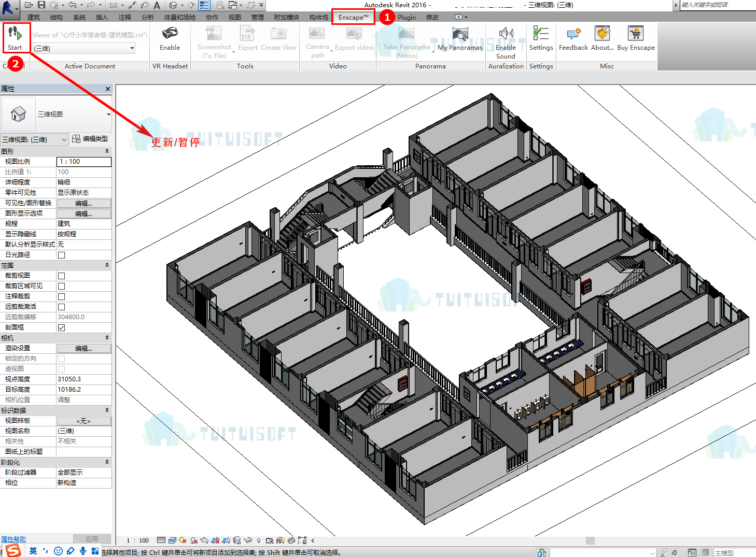Click the 视图比例 1 : 100 field
The width and height of the screenshot is (756, 557).
tap(84, 162)
